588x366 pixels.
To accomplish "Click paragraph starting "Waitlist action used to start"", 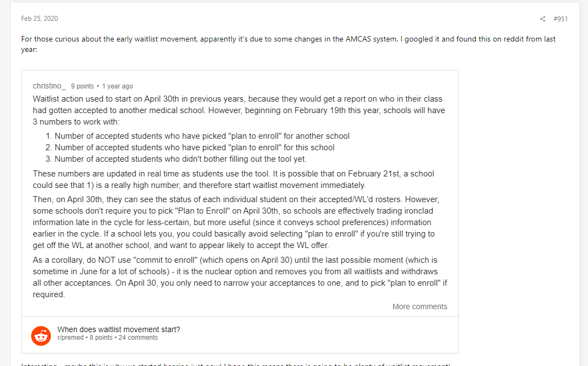I will 238,110.
